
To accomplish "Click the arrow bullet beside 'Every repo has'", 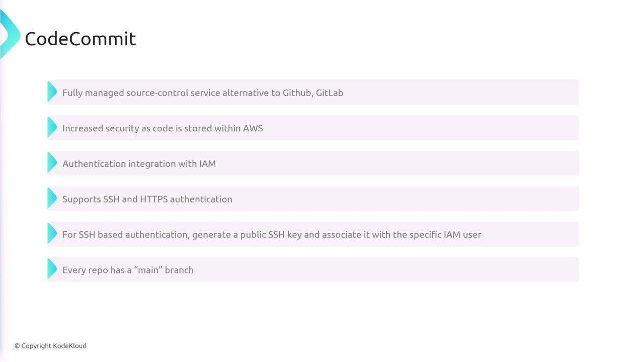I will (52, 269).
